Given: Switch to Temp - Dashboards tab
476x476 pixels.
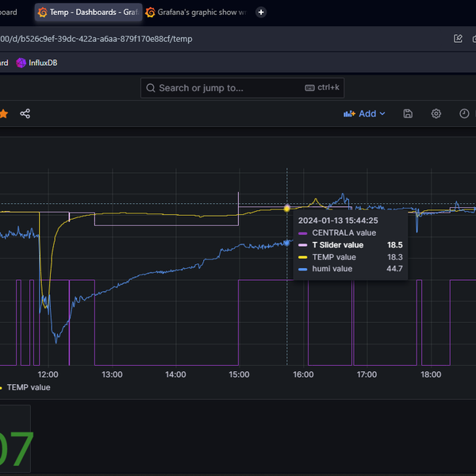Looking at the screenshot, I should coord(87,12).
